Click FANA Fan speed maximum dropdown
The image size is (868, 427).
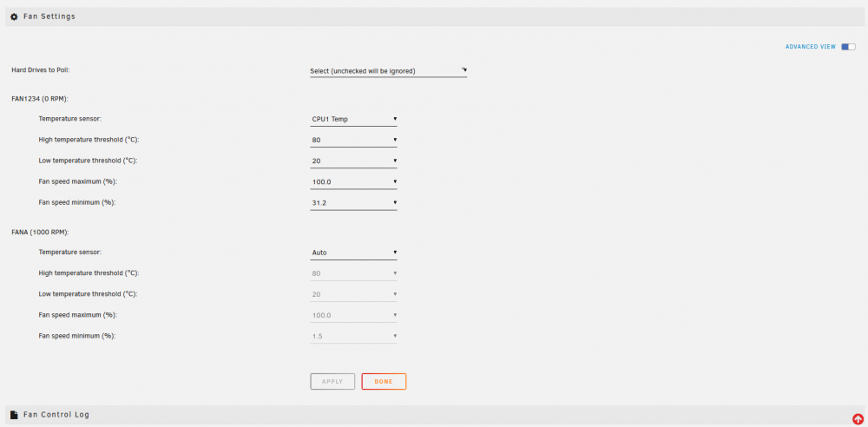pyautogui.click(x=354, y=315)
